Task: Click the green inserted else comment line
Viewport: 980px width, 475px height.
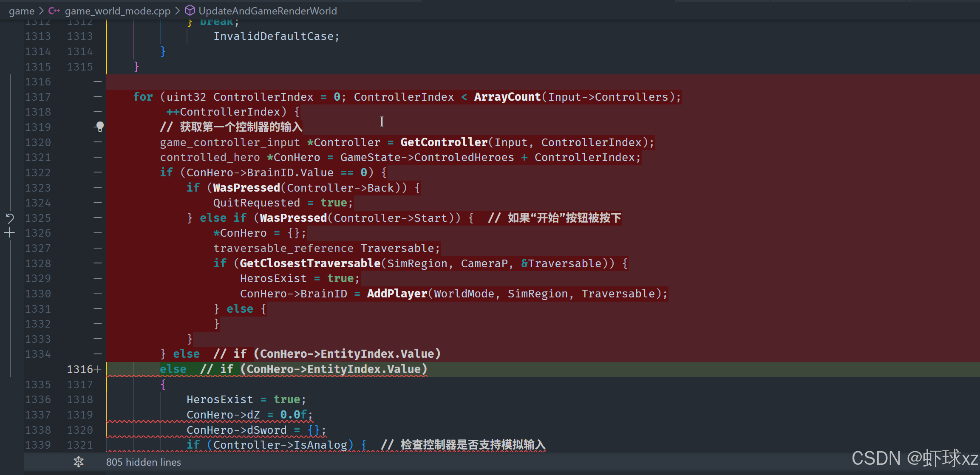Action: [293, 369]
